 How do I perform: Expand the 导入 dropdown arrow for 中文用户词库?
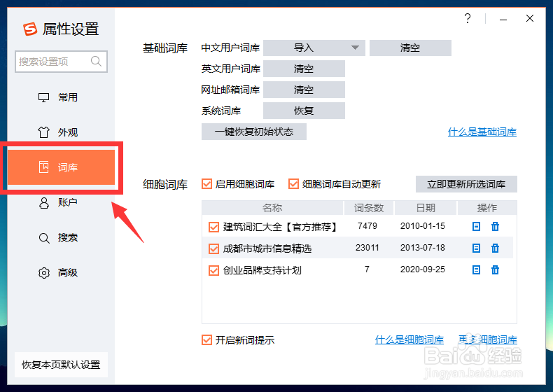[x=355, y=48]
